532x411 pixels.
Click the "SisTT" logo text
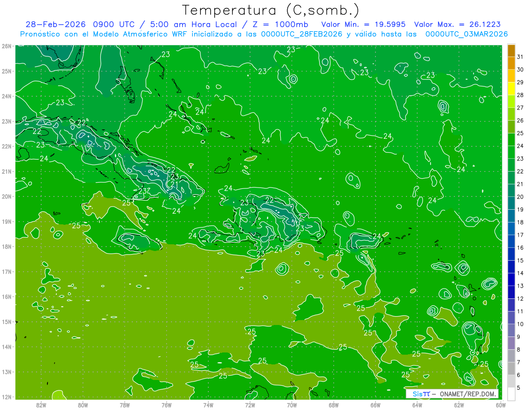(x=422, y=394)
